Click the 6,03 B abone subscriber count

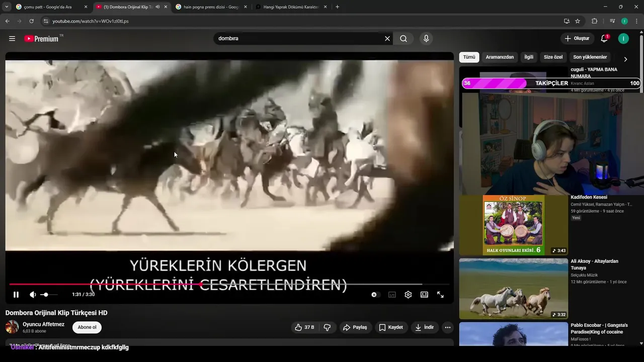pyautogui.click(x=35, y=331)
